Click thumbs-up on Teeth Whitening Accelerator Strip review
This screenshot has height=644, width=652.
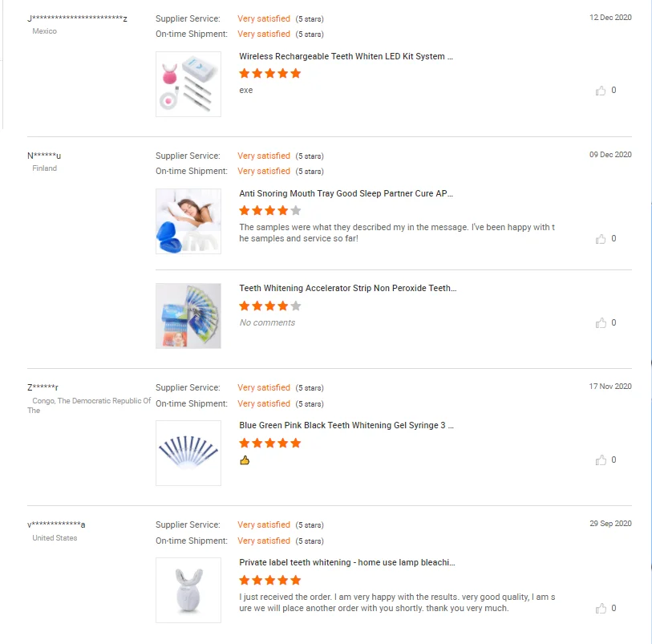601,323
